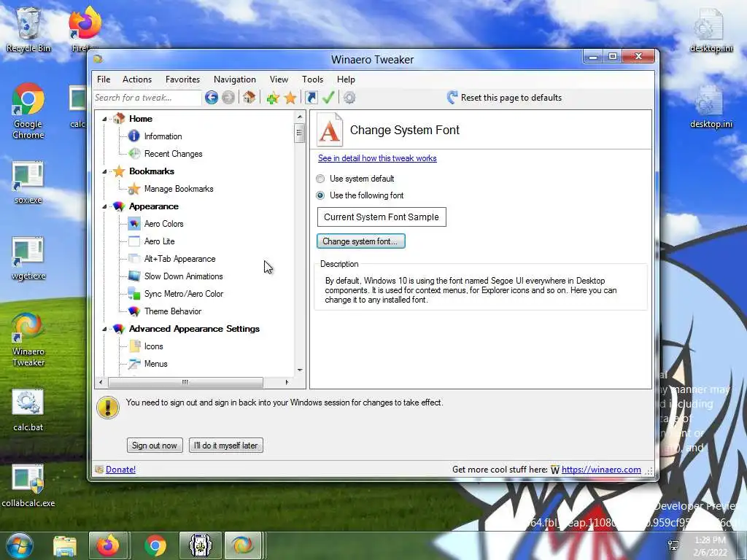Click Chrome icon in taskbar
This screenshot has height=560, width=747.
155,545
